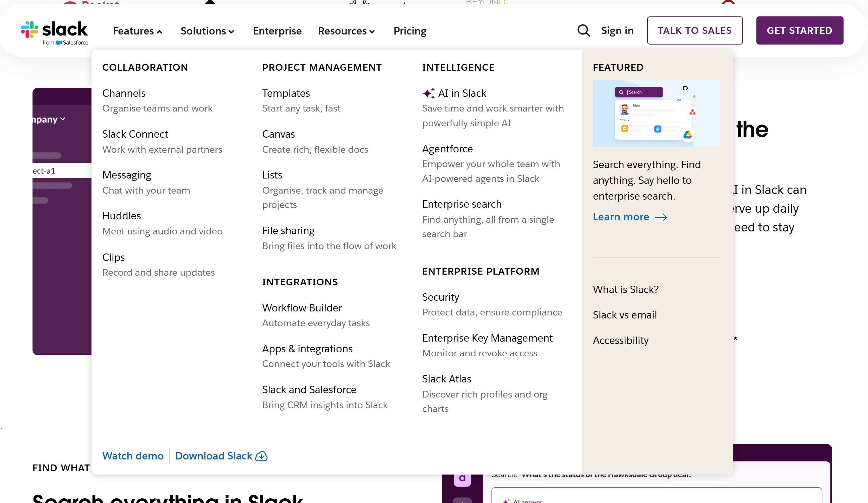Click 'Work with external partners' description
The image size is (868, 503).
[x=162, y=149]
